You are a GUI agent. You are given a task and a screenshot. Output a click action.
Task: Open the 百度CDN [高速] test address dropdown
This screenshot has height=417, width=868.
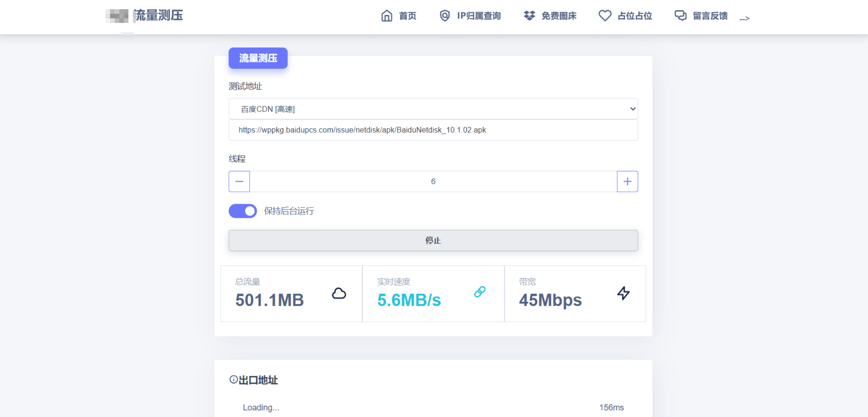tap(433, 109)
